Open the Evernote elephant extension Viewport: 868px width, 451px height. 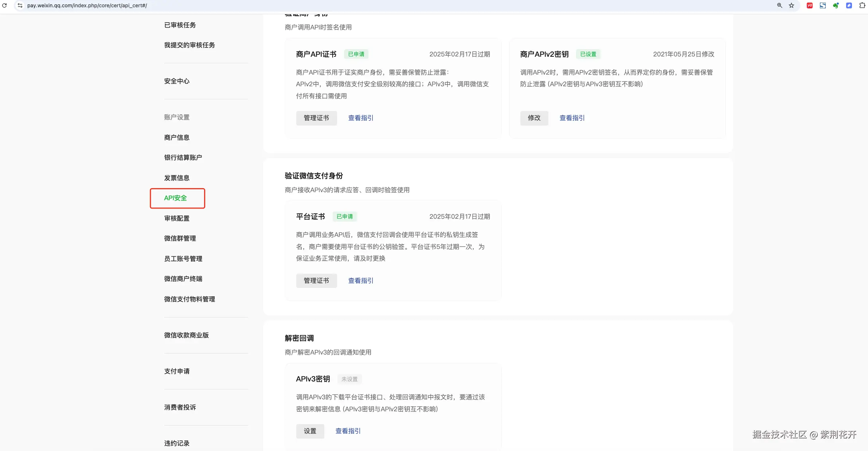click(836, 5)
